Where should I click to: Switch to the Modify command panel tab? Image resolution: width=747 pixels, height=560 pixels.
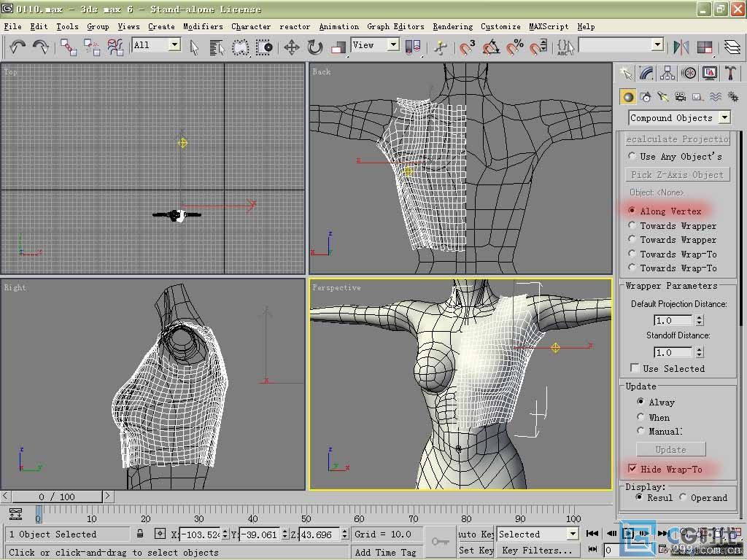tap(646, 73)
